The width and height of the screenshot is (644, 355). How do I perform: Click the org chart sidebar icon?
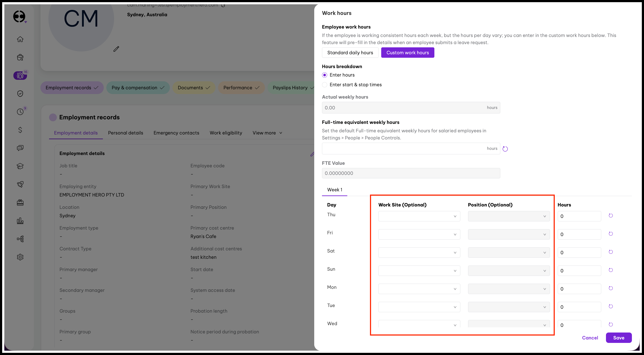point(20,239)
